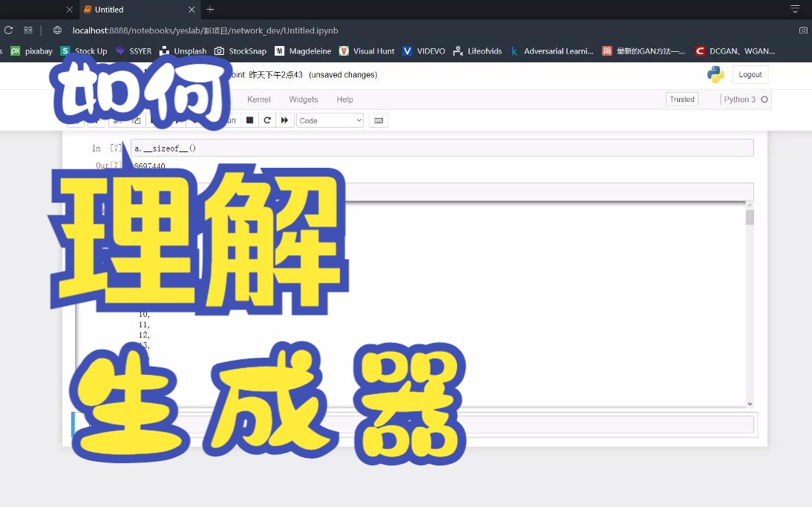Interrupt the kernel with the stop icon
Screen dimensions: 812x507
coord(249,120)
